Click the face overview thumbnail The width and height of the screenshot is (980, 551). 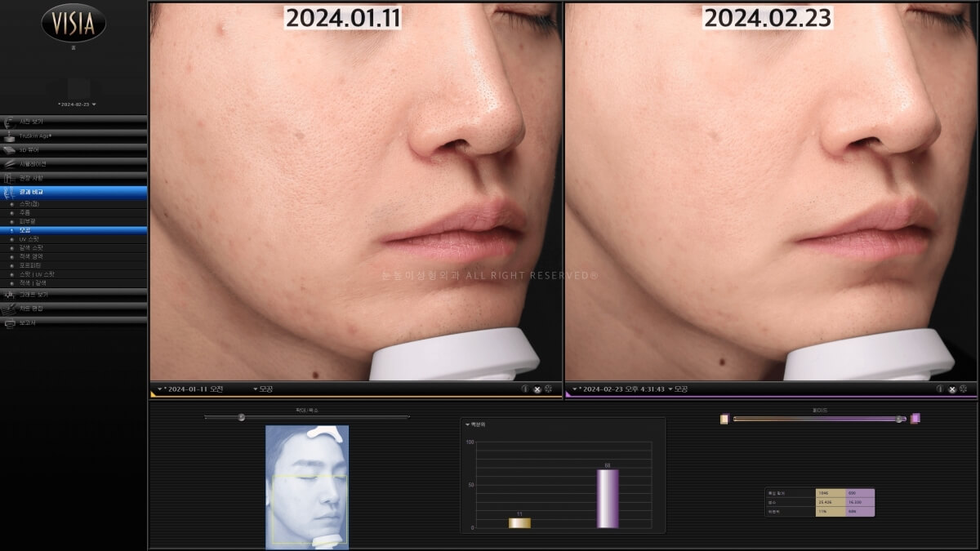click(307, 487)
